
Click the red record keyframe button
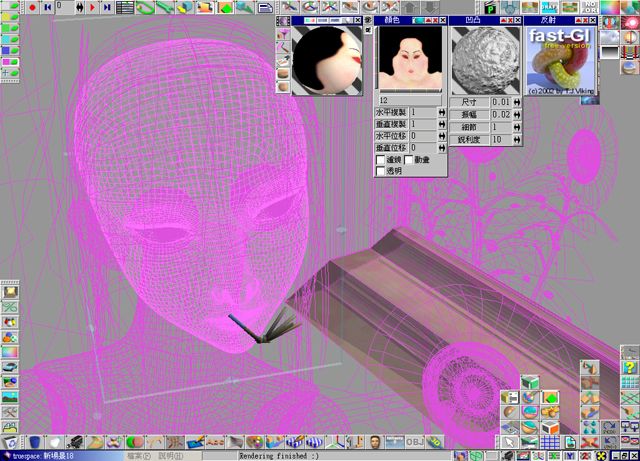click(32, 6)
